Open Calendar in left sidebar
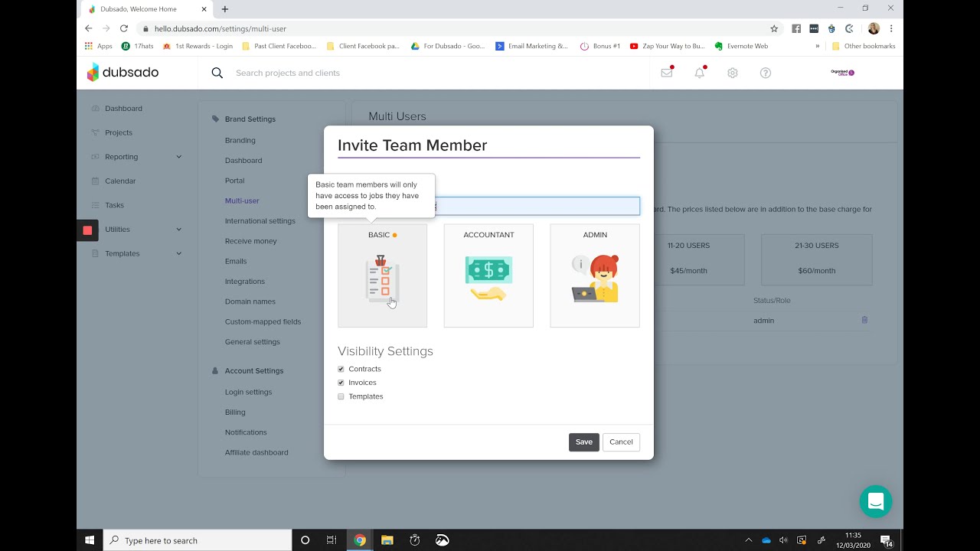The height and width of the screenshot is (551, 980). (120, 181)
